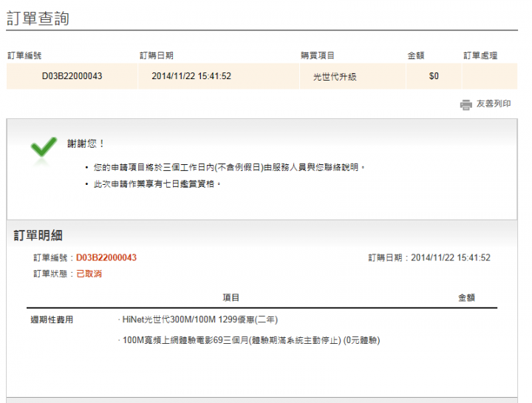Click the 金額 header in details table
The image size is (532, 403).
click(466, 298)
